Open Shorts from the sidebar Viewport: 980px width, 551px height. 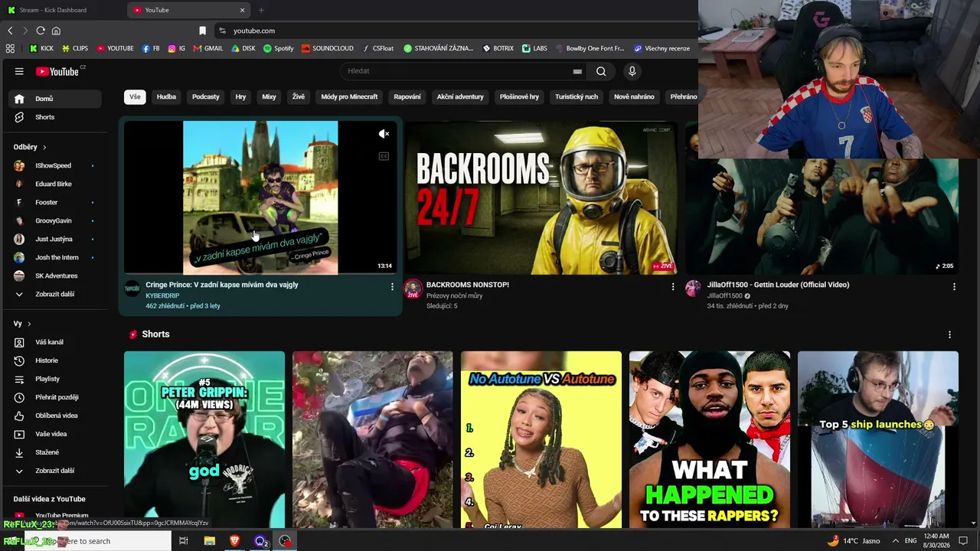[55, 117]
